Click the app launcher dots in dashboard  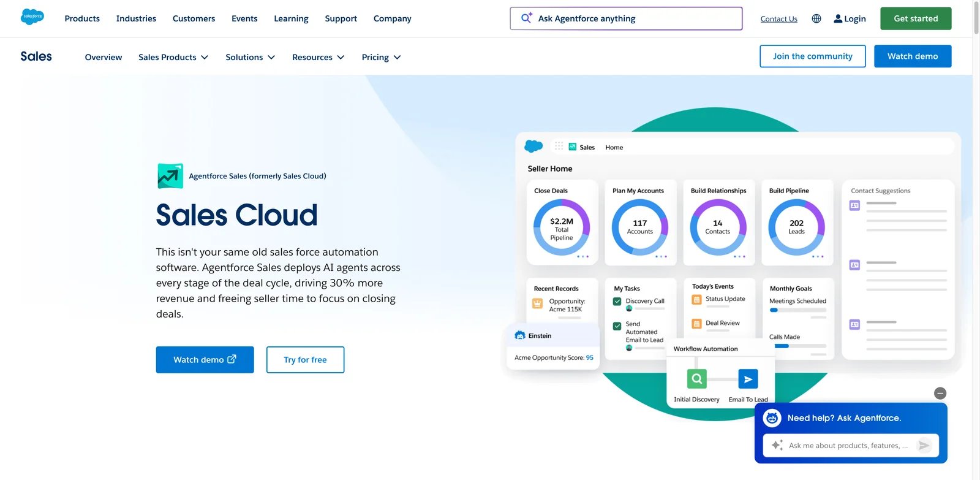(x=559, y=146)
